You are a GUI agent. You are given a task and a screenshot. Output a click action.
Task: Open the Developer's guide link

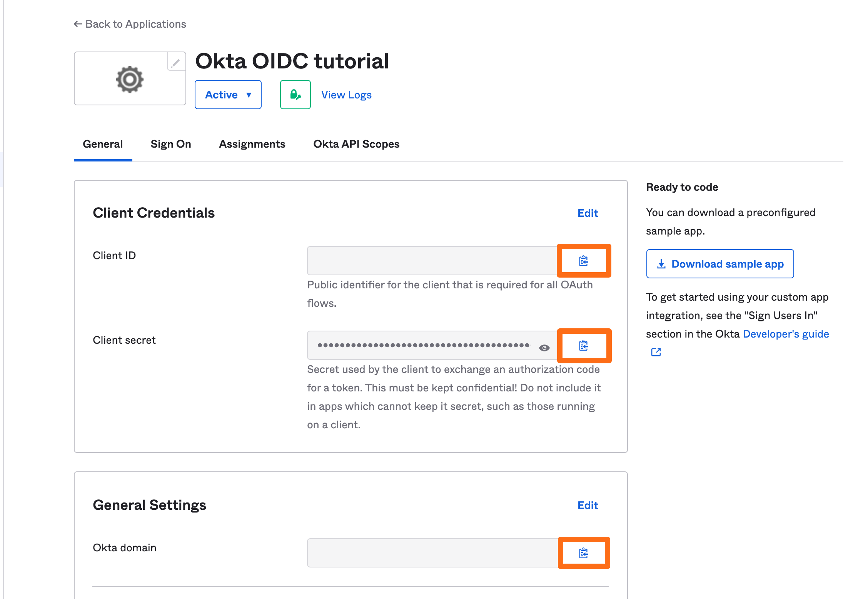786,334
